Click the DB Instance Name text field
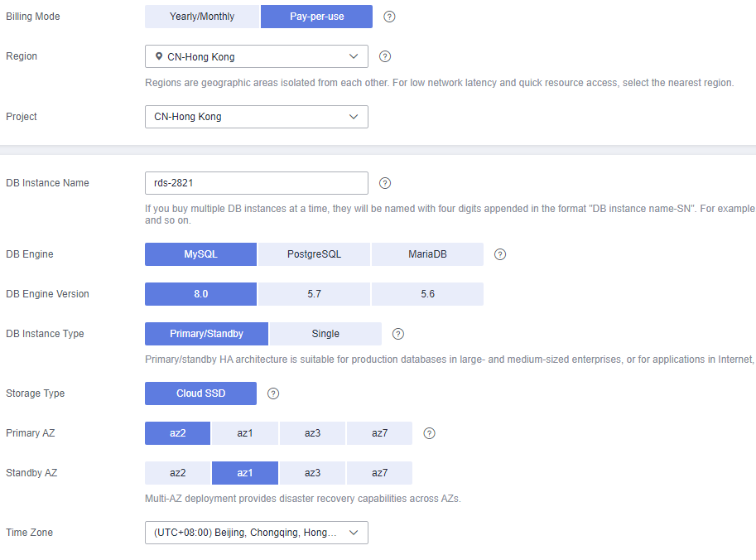 (257, 183)
